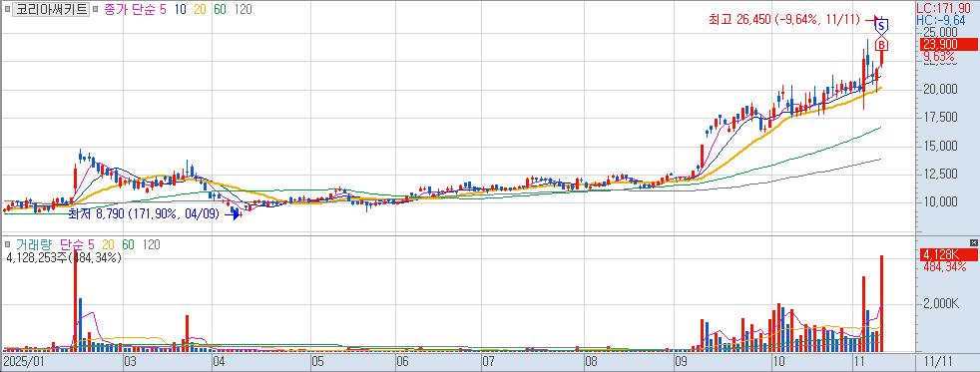Select the volume panel 20-day average label

108,245
